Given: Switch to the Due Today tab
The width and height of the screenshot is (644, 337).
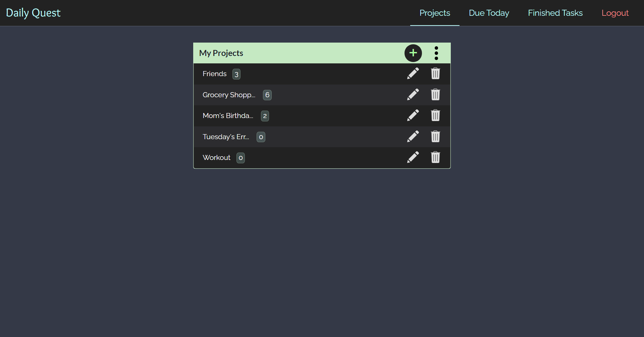Looking at the screenshot, I should [489, 13].
